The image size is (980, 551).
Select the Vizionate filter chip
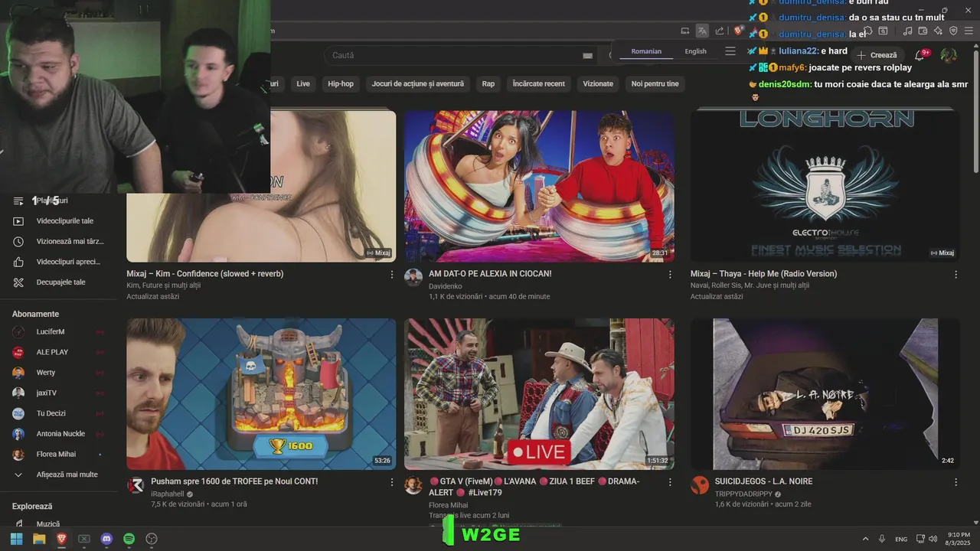(598, 83)
